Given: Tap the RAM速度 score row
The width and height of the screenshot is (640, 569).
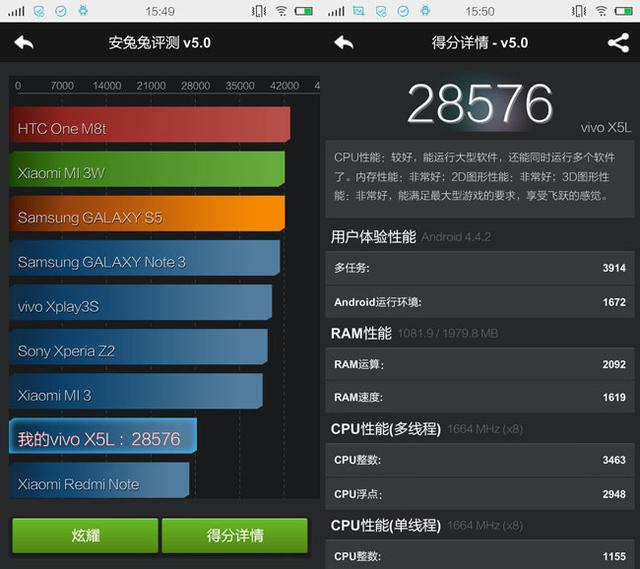Looking at the screenshot, I should [x=480, y=397].
